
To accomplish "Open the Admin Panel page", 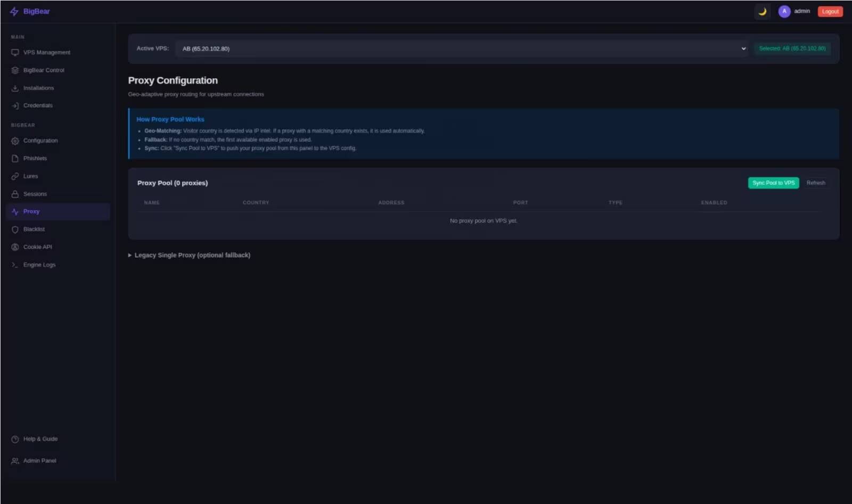I will (x=58, y=461).
